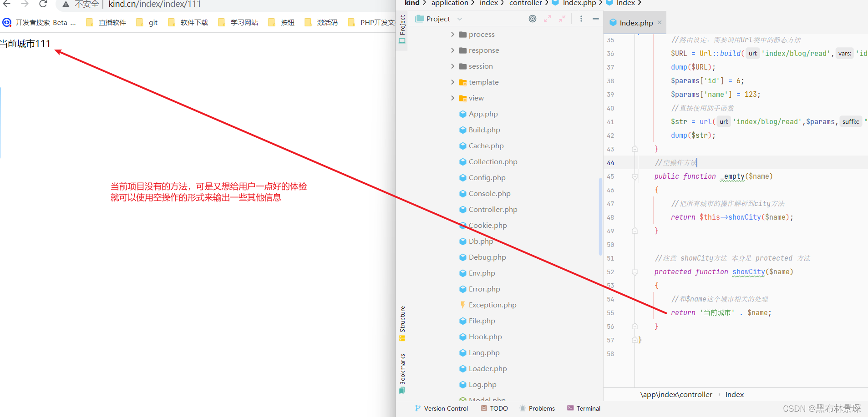Image resolution: width=868 pixels, height=417 pixels.
Task: Click the \app\index\controller breadcrumb at bottom
Action: [676, 395]
